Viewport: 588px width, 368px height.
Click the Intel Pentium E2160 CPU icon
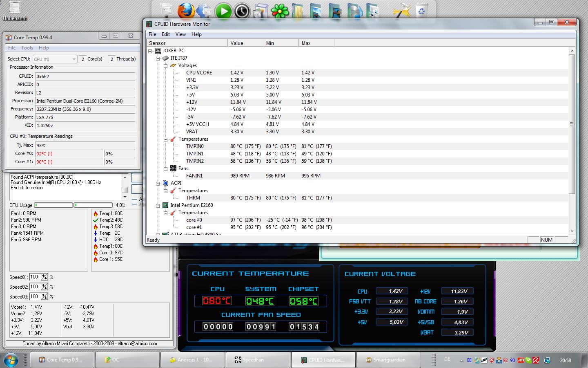point(165,205)
